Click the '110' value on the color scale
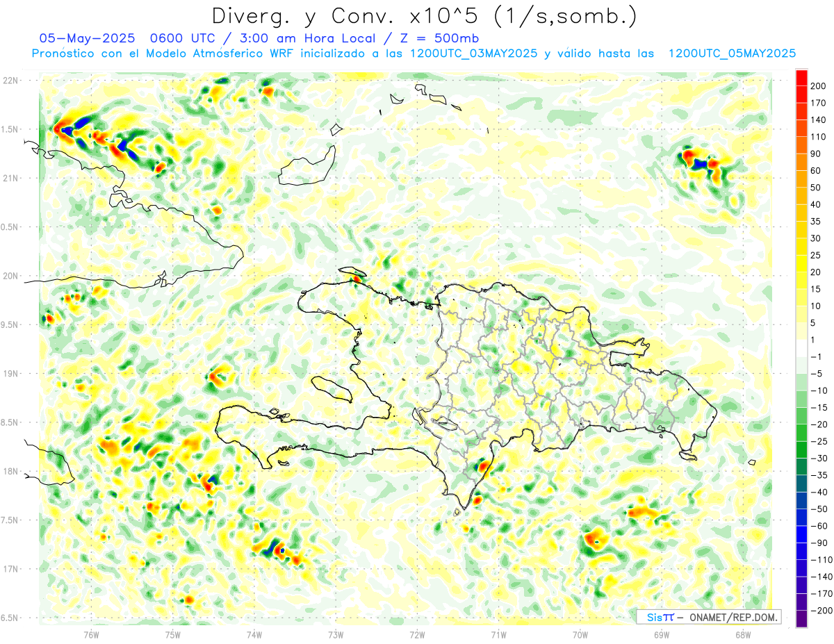The width and height of the screenshot is (834, 644). pos(818,137)
